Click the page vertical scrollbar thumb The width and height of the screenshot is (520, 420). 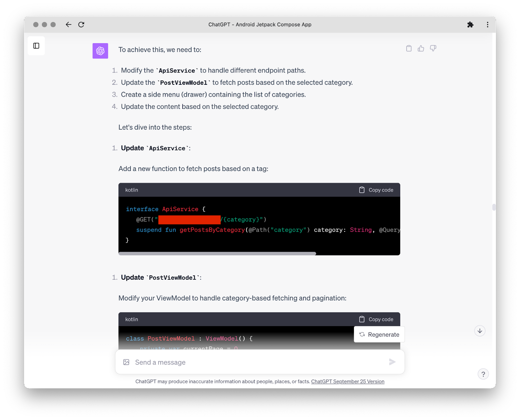[494, 207]
